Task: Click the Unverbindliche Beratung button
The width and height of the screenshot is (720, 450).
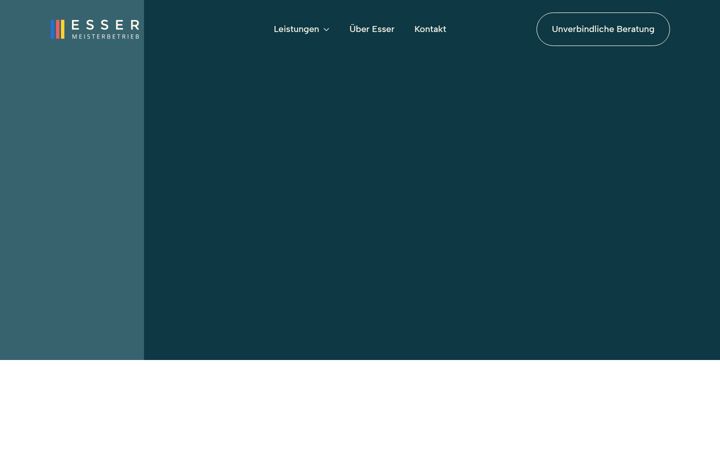Action: click(x=603, y=29)
